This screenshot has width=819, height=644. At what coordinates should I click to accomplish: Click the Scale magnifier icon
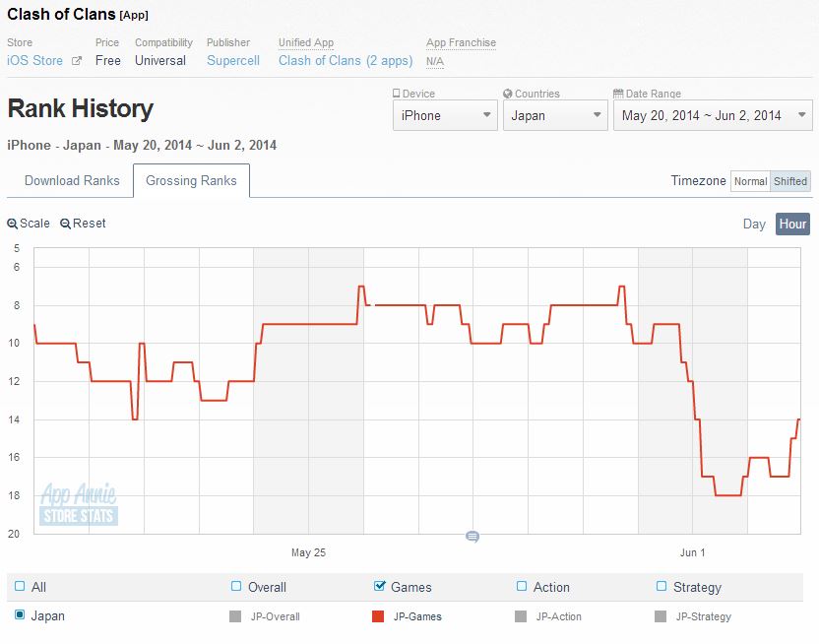tap(12, 224)
